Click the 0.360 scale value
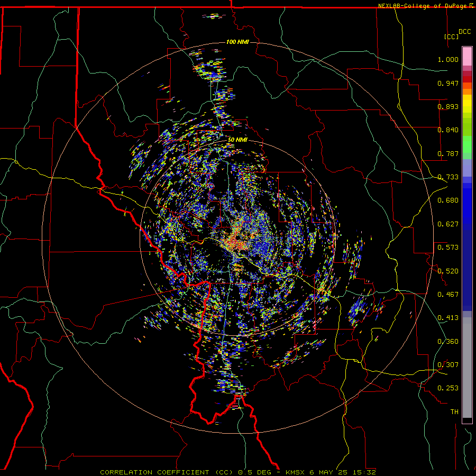The image size is (476, 476). coord(448,342)
